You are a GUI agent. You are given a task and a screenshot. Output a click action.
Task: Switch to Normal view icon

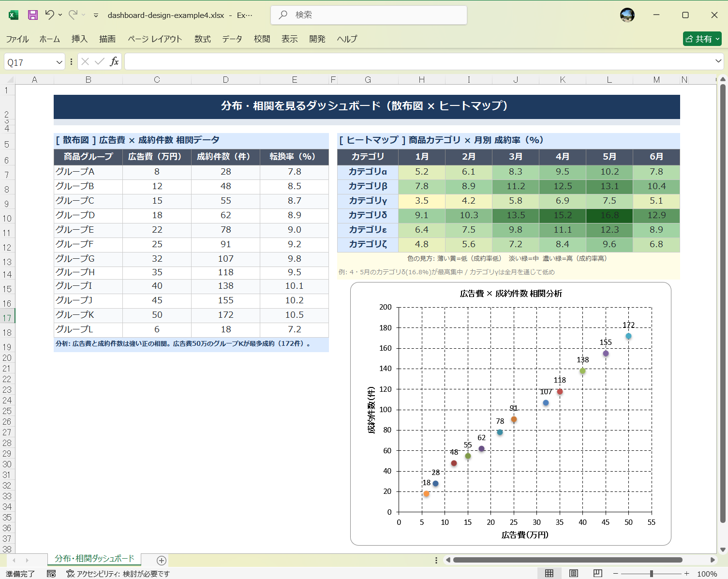[x=549, y=574]
